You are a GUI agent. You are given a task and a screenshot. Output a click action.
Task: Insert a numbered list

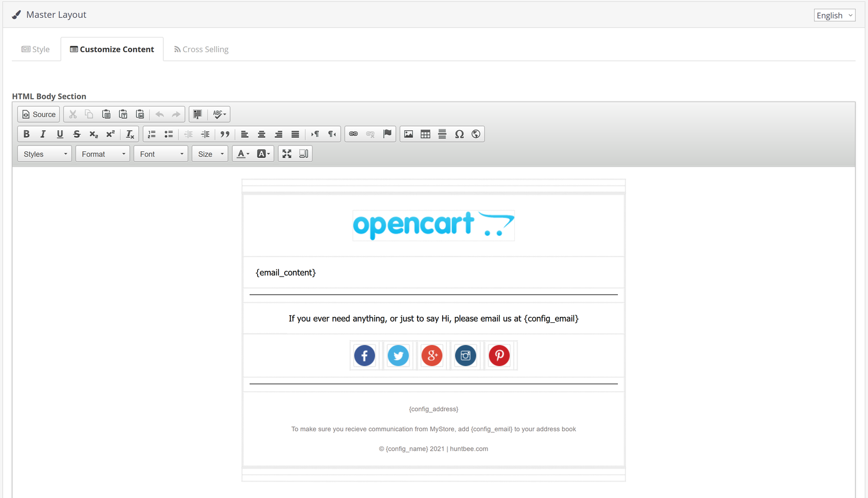[152, 134]
